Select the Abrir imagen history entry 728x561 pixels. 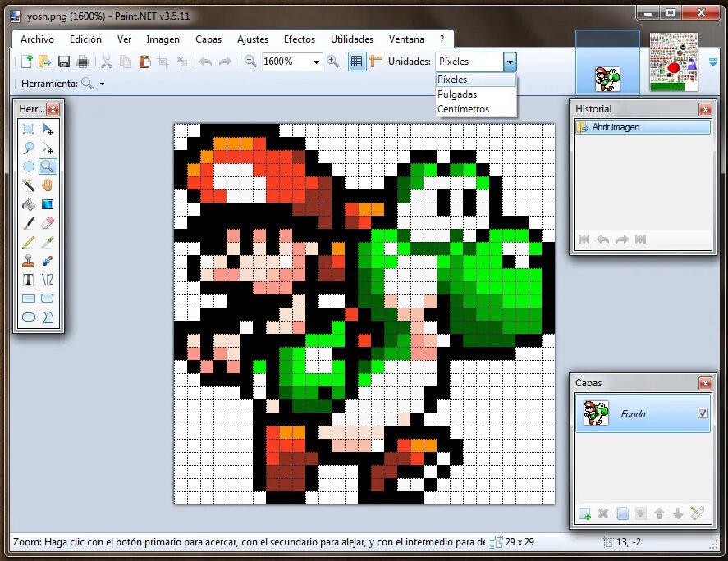point(643,127)
